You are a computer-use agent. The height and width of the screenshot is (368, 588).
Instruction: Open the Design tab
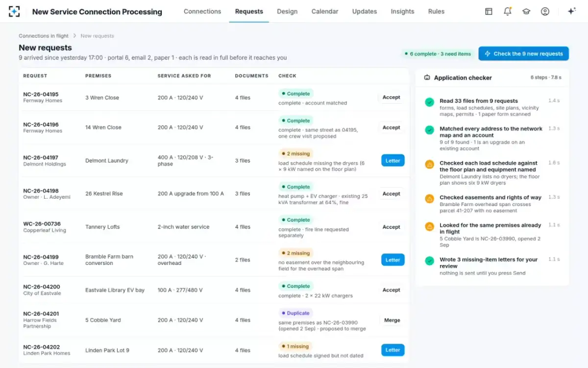[x=287, y=11]
